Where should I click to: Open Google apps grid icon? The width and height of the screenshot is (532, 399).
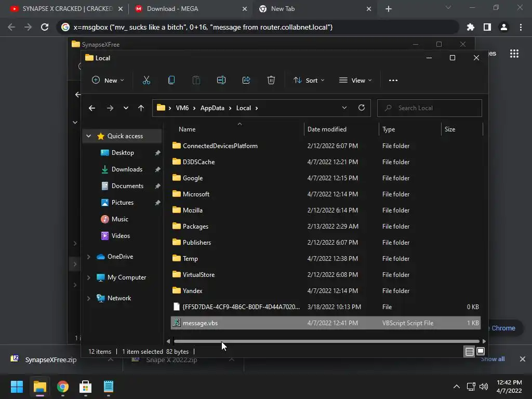pos(514,54)
